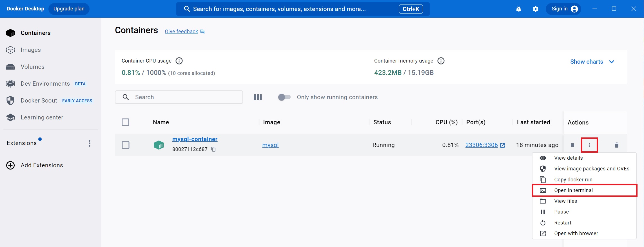Select View details menu item

[584, 158]
